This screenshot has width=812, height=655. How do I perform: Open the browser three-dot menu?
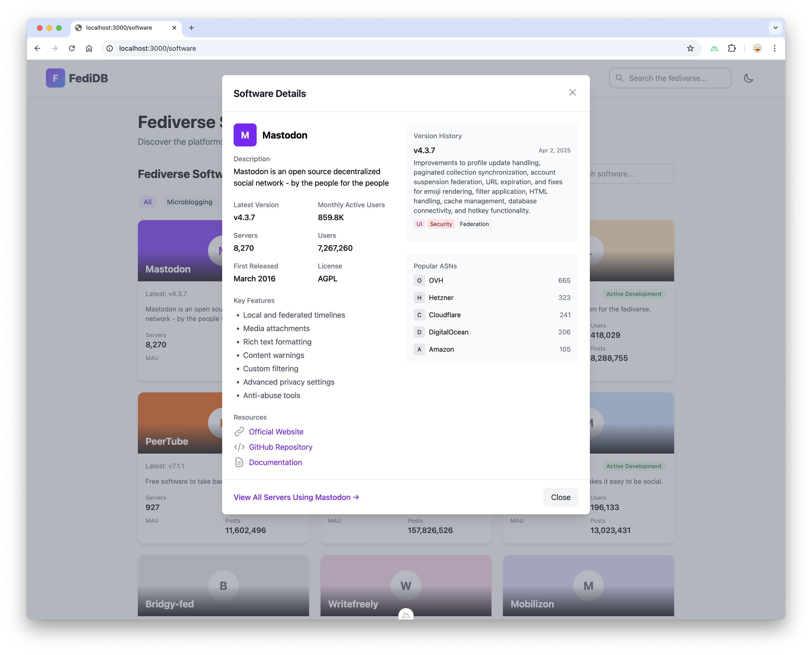point(774,48)
